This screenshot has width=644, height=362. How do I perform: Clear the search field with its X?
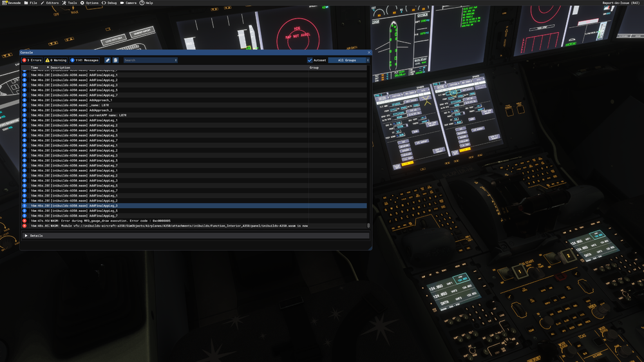175,60
